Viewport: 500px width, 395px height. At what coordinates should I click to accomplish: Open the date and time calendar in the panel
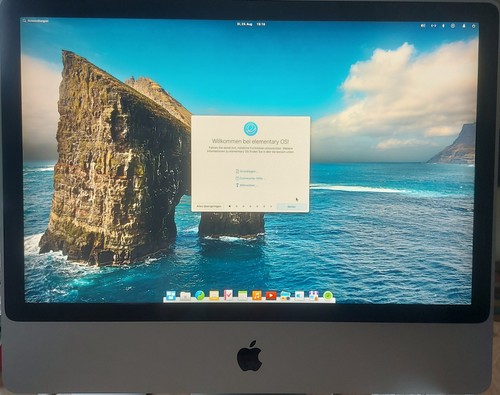251,24
